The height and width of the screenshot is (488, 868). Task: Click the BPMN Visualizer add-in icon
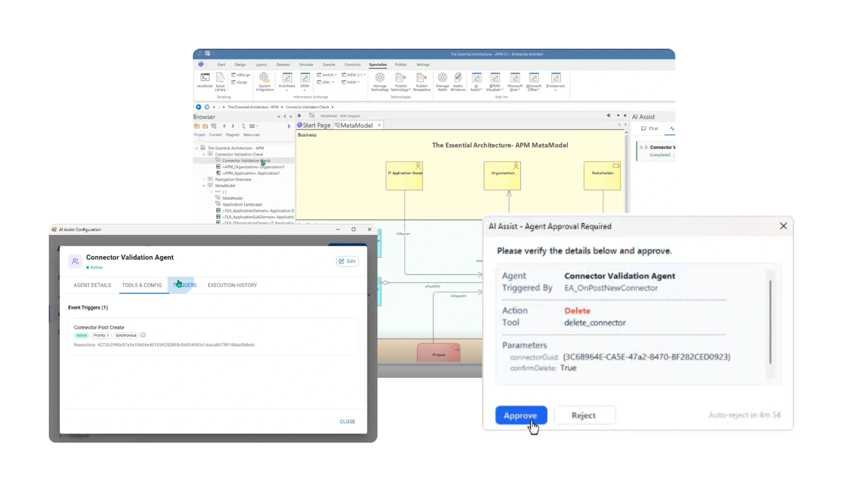495,78
